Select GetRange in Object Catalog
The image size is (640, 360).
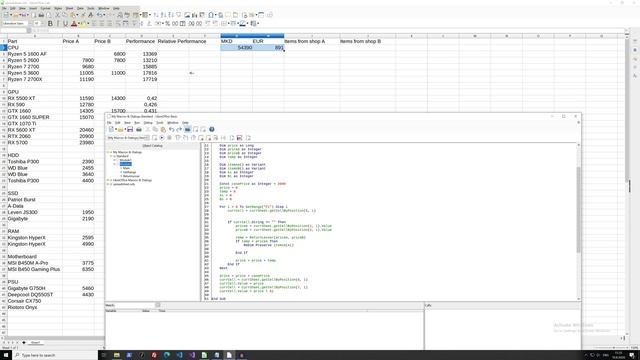coord(129,172)
